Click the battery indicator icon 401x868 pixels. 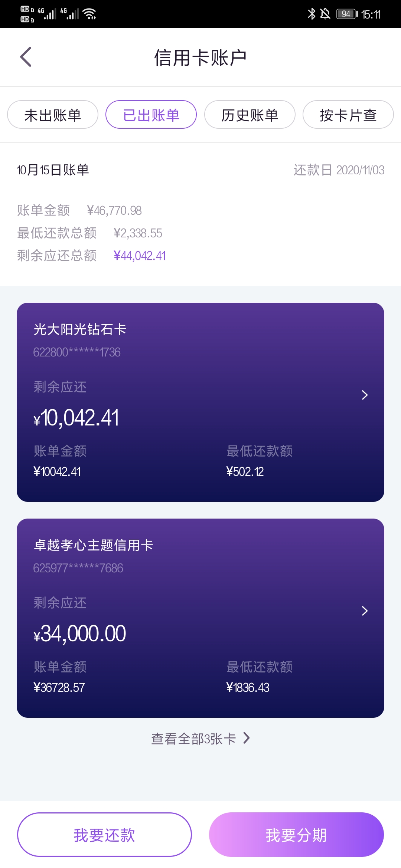347,14
